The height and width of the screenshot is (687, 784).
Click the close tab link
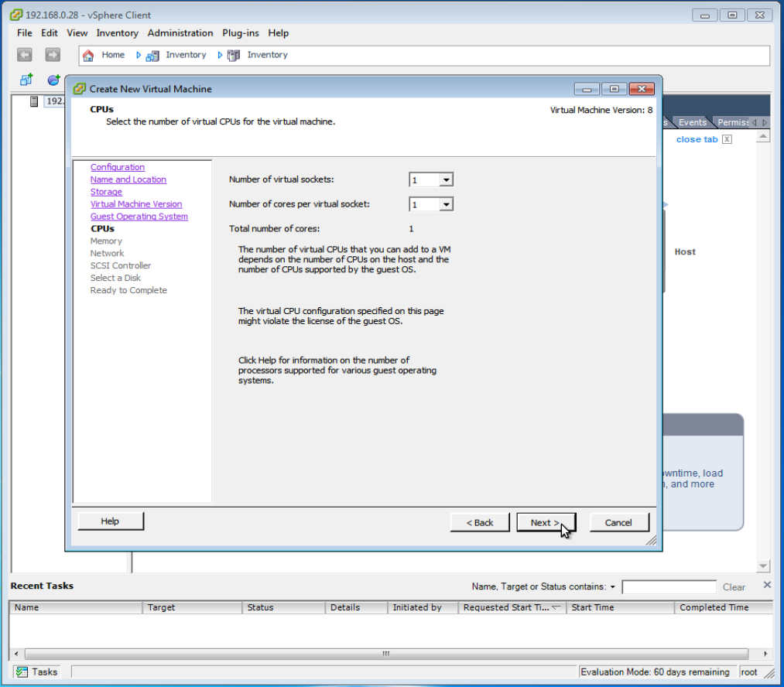pos(697,139)
